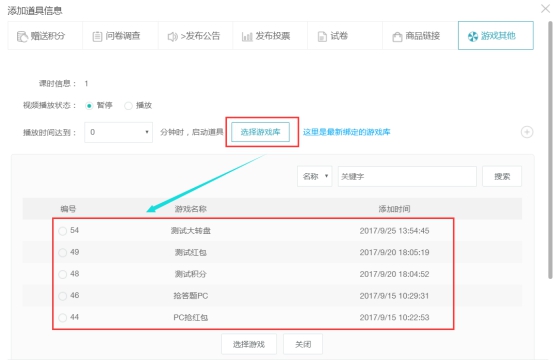Select radio button for game 54

tap(63, 231)
